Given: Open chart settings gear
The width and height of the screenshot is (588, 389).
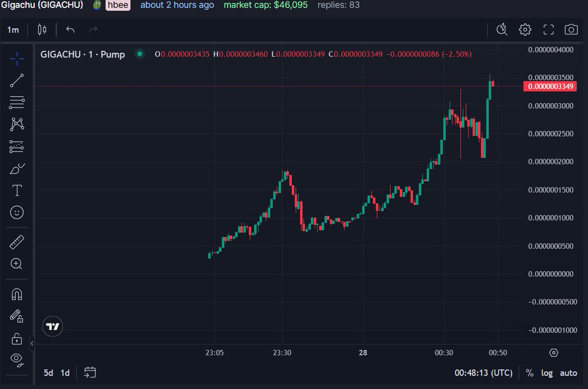Looking at the screenshot, I should tap(525, 30).
